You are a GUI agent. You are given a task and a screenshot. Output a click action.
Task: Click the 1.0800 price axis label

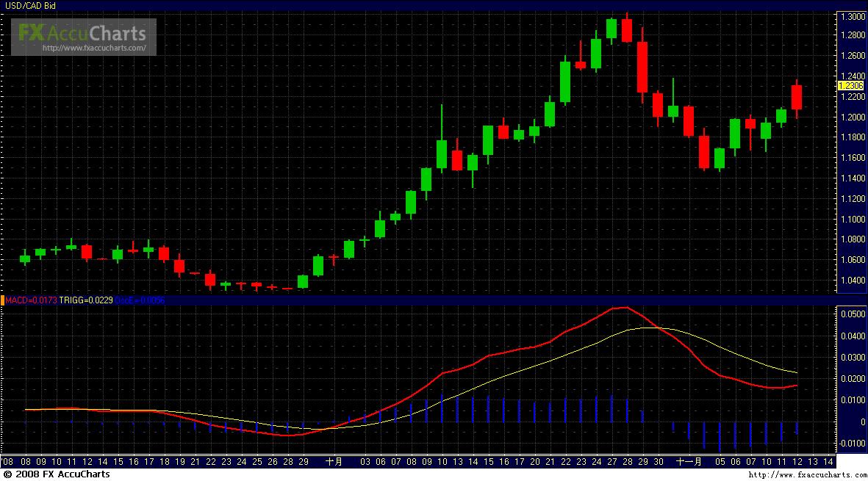pyautogui.click(x=853, y=239)
